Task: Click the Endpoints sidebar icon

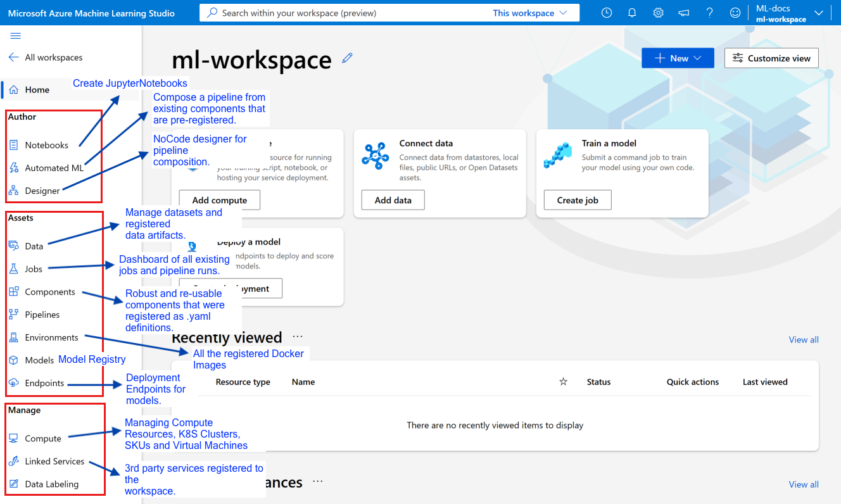Action: tap(13, 383)
